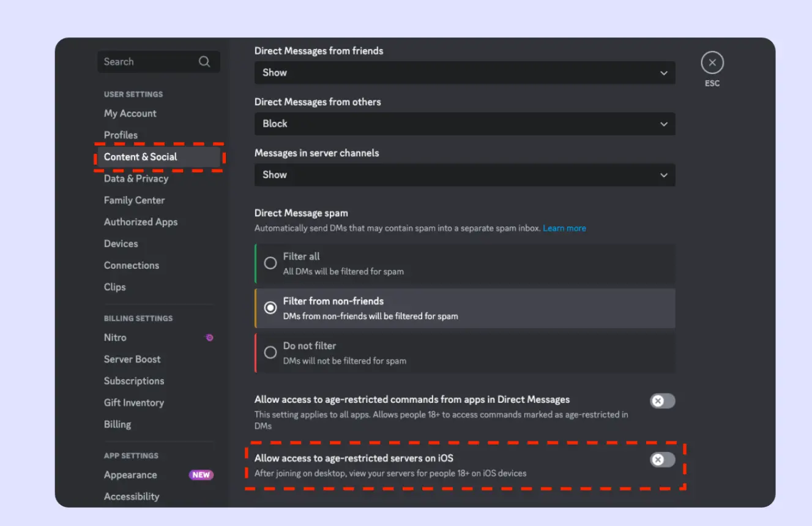Screen dimensions: 812x526
Task: Open Appearance app settings
Action: pyautogui.click(x=130, y=475)
